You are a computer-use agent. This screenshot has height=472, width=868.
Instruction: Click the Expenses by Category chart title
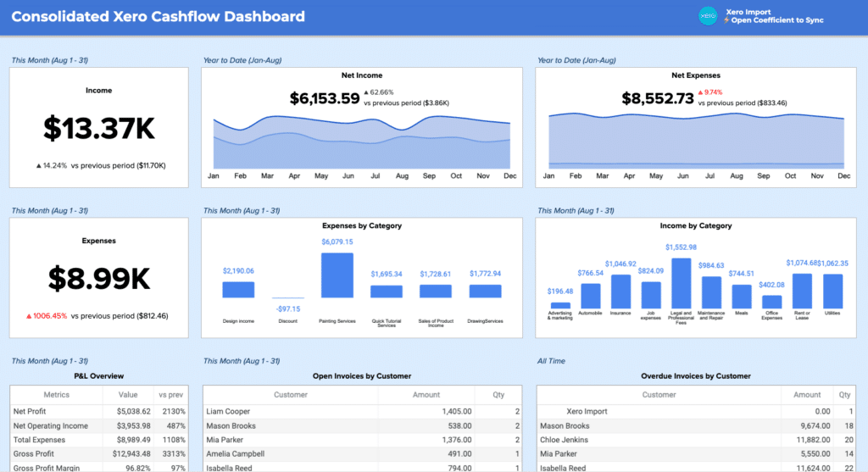(362, 225)
